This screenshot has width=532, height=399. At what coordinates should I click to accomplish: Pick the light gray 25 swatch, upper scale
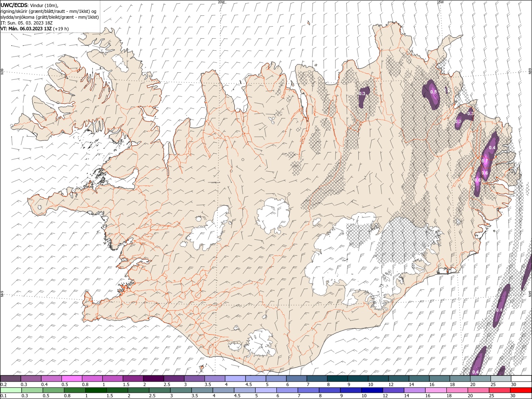tap(501, 379)
